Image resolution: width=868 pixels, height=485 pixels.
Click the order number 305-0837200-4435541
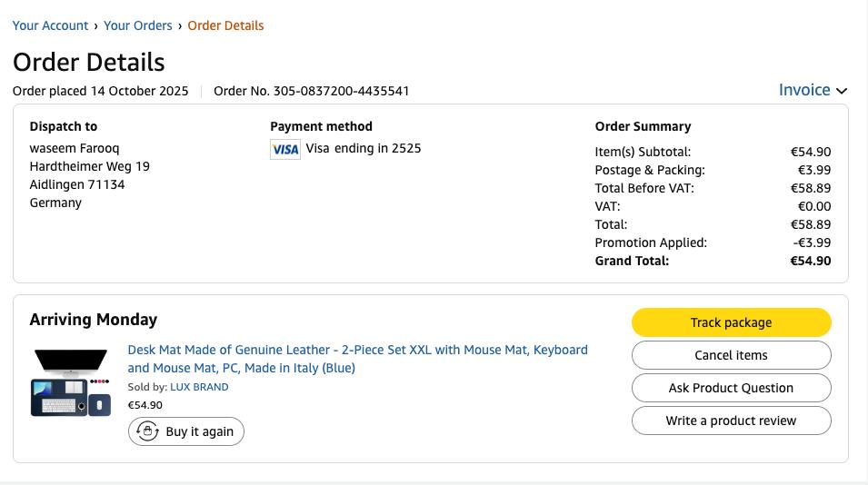point(341,91)
